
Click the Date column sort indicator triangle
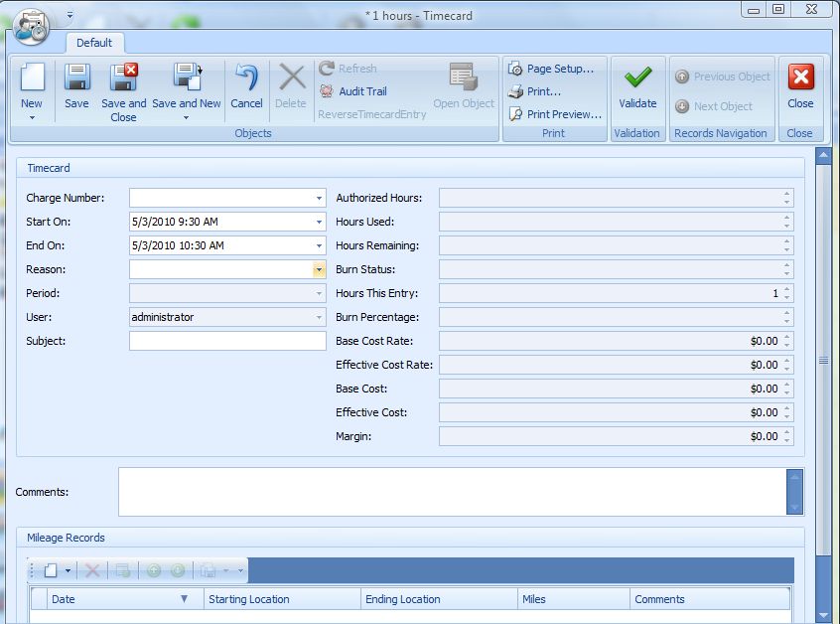(184, 599)
